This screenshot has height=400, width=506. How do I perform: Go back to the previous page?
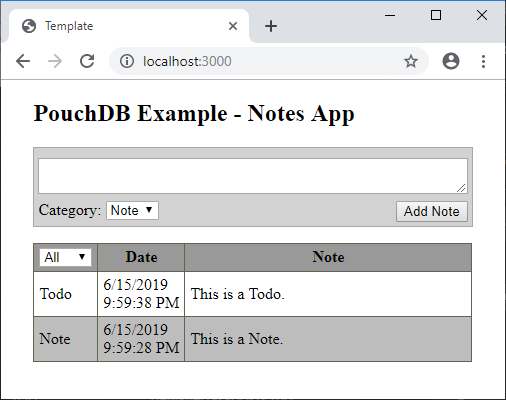pos(23,61)
